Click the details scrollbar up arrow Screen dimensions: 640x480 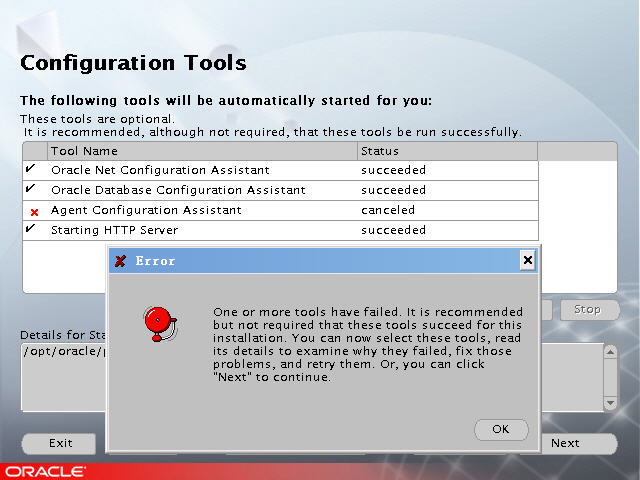(x=610, y=352)
